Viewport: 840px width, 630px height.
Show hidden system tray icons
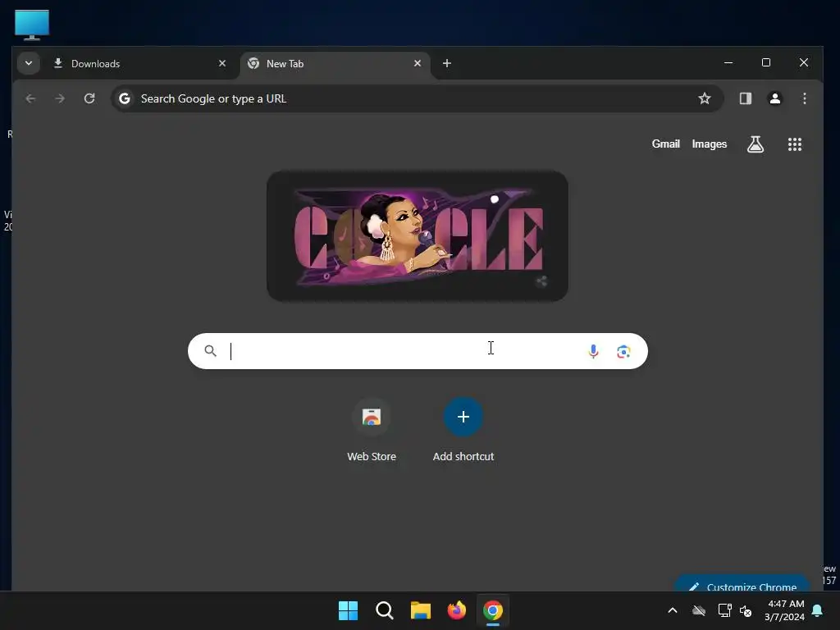click(x=673, y=610)
